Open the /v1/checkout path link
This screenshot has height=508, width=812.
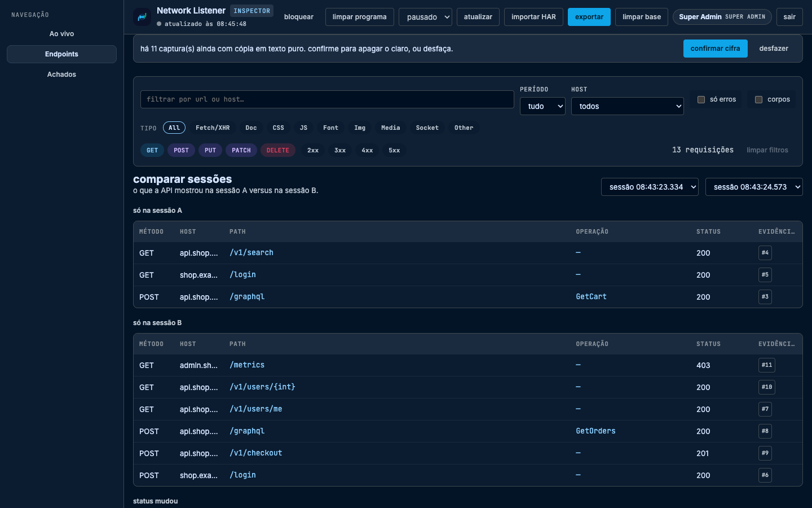click(x=256, y=453)
